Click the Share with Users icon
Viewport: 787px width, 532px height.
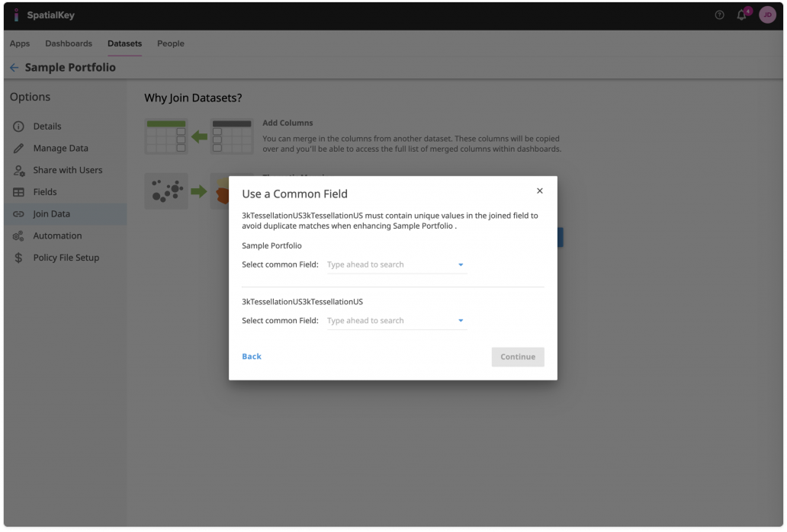17,170
